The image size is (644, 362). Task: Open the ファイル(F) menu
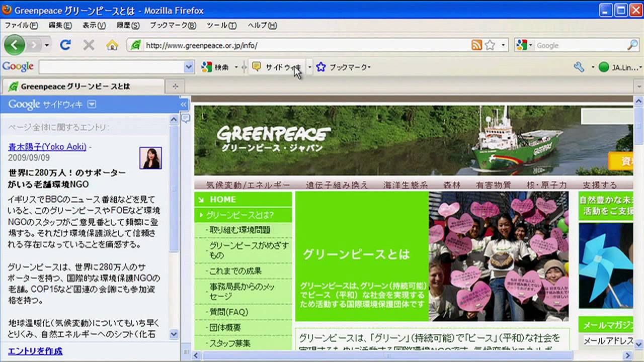click(21, 26)
